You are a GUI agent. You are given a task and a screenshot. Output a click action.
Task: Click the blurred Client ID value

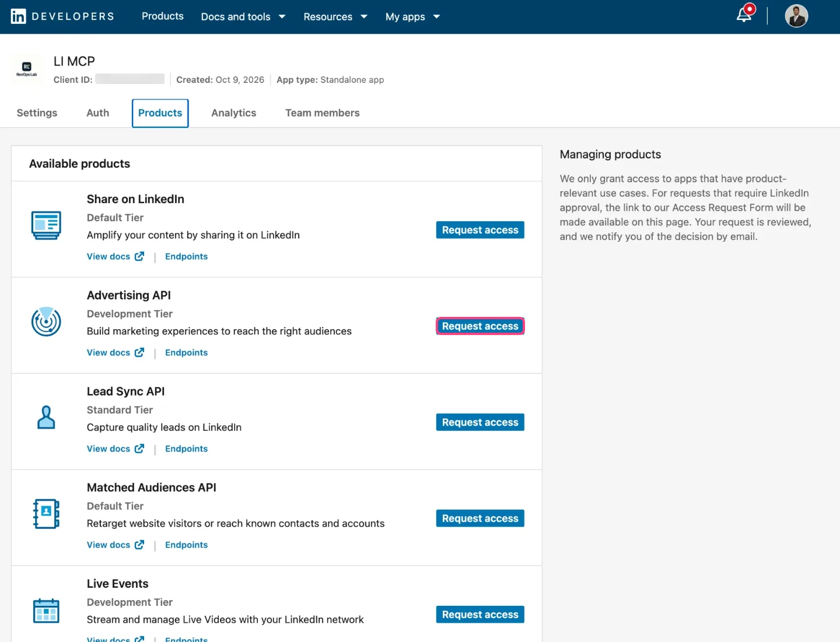[x=130, y=79]
